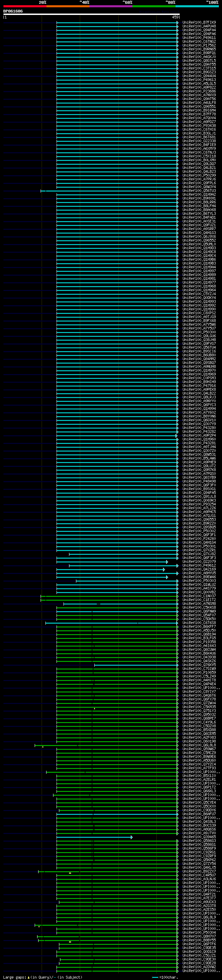Select the BP061606 query label

click(13, 11)
